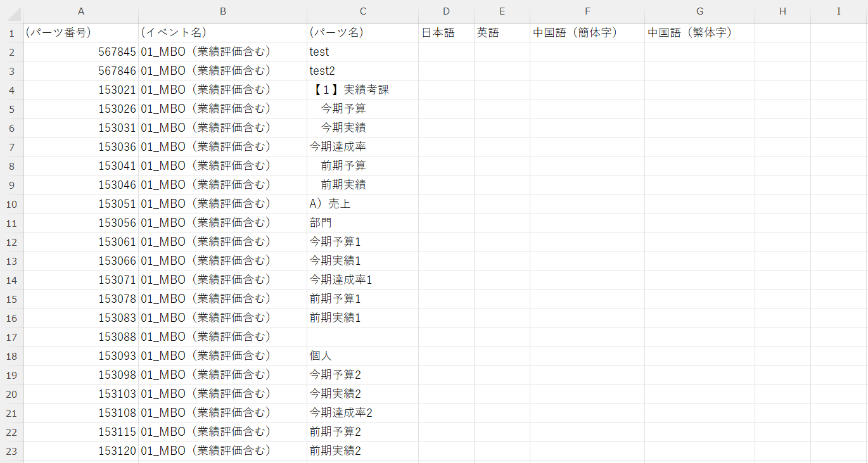Select the cell containing test2
Viewport: 868px width, 463px height.
coord(363,70)
